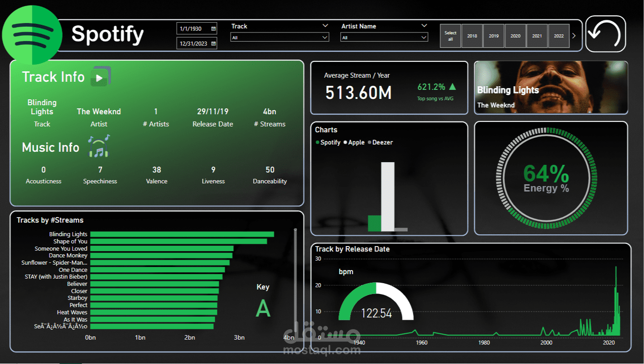Open the Track dropdown list
644x364 pixels.
point(280,37)
